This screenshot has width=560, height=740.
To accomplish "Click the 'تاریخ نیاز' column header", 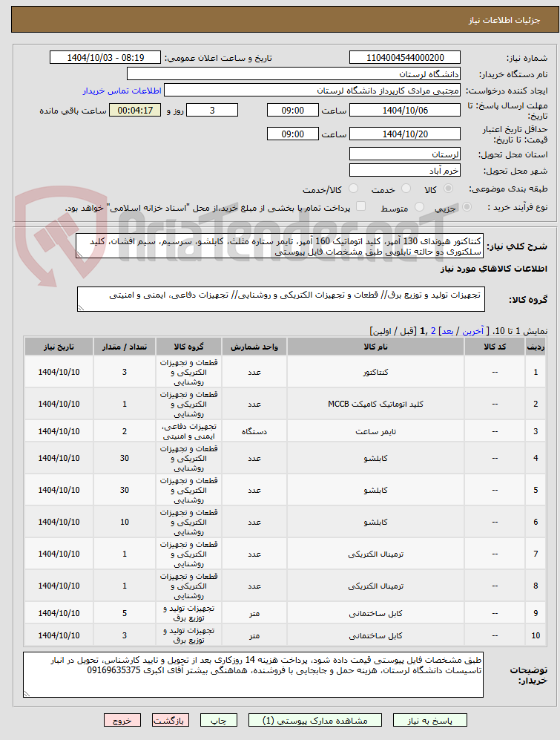I will click(59, 347).
